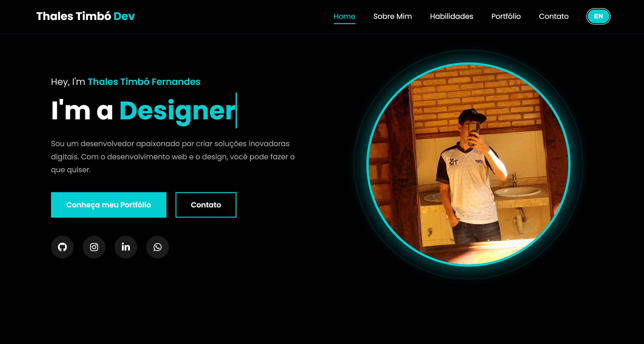The height and width of the screenshot is (344, 644).
Task: Click the Conheça meu Portfólio button
Action: (x=108, y=205)
